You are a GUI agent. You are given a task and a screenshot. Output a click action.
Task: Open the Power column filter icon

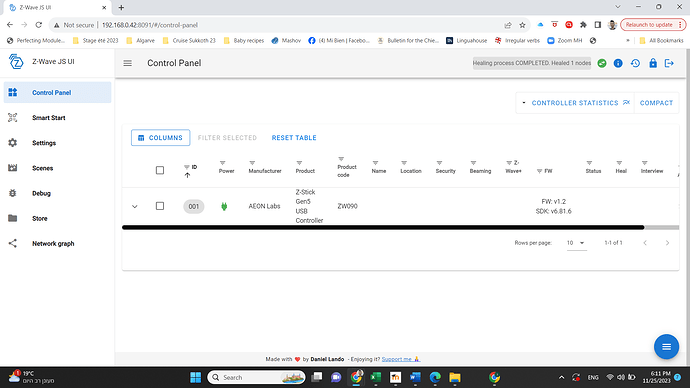coord(222,163)
